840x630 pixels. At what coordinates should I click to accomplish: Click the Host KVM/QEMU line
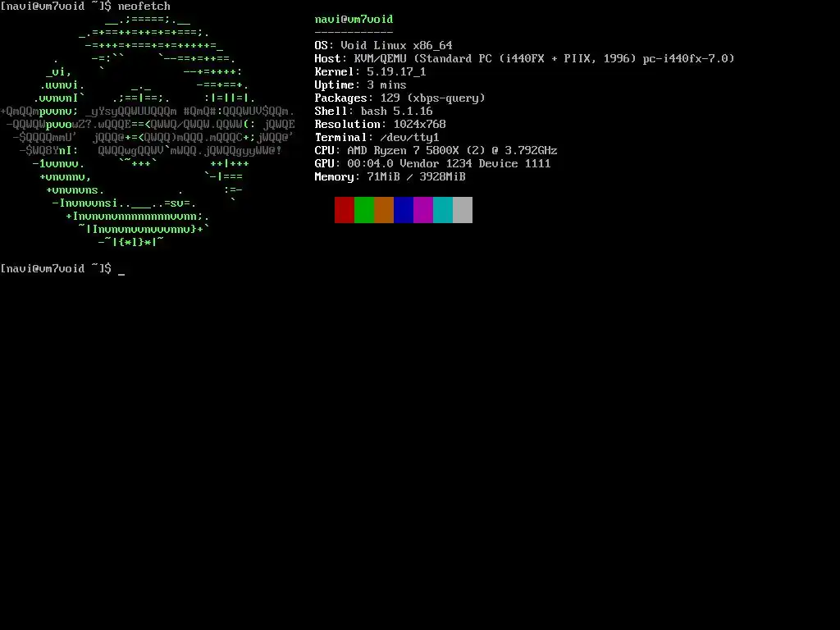click(x=524, y=58)
